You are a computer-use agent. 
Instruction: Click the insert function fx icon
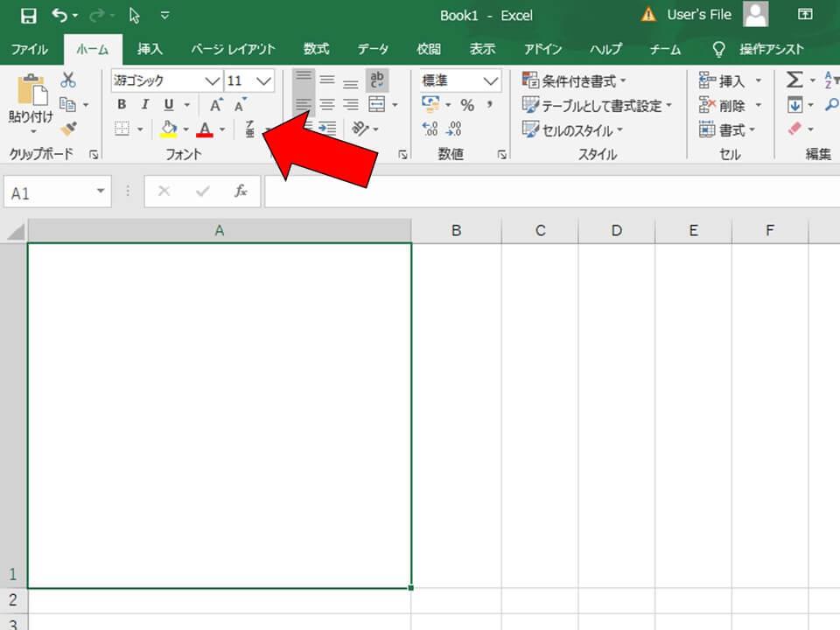[x=241, y=191]
